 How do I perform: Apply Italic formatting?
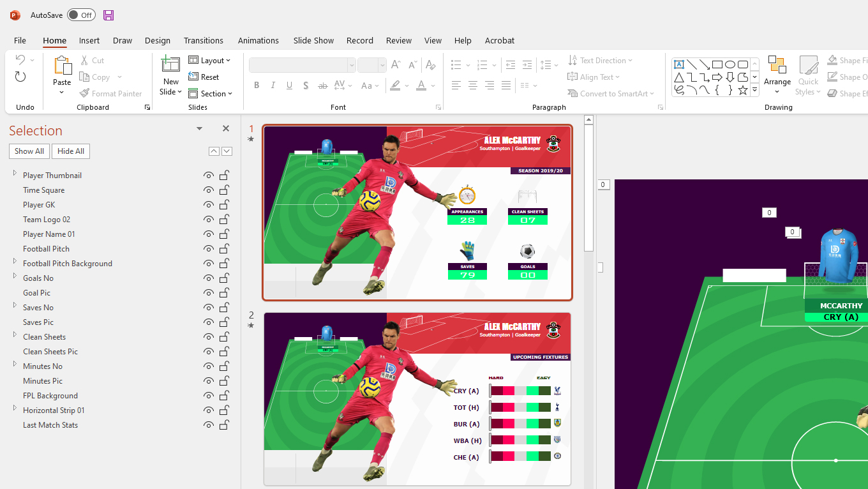(273, 85)
